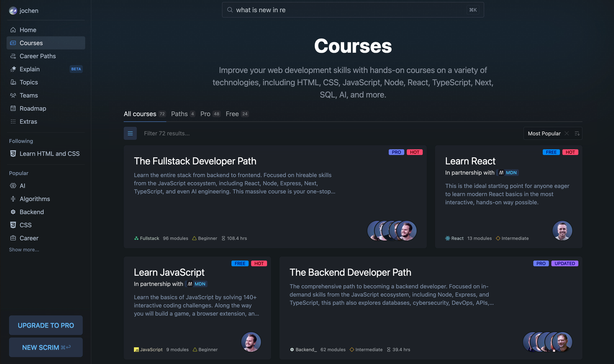This screenshot has height=364, width=614.
Task: Focus the search field with 'what is new in re'
Action: pyautogui.click(x=353, y=10)
